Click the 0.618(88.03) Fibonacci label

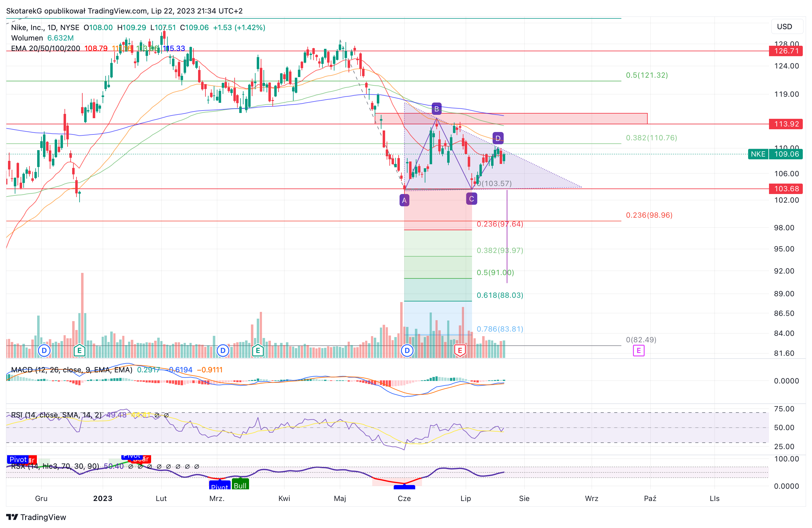tap(500, 295)
